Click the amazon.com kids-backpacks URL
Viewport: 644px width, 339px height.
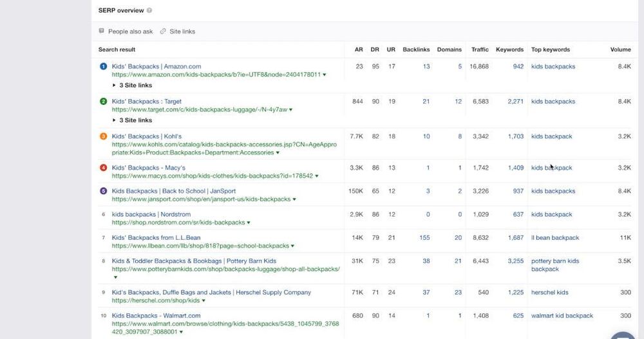tap(216, 75)
